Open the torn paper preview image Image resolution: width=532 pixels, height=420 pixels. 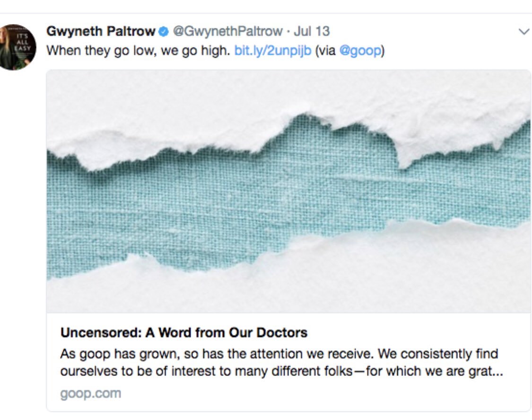[x=289, y=191]
